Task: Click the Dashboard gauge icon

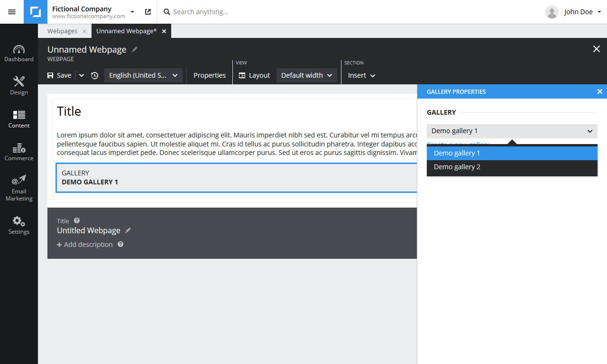Action: tap(19, 50)
